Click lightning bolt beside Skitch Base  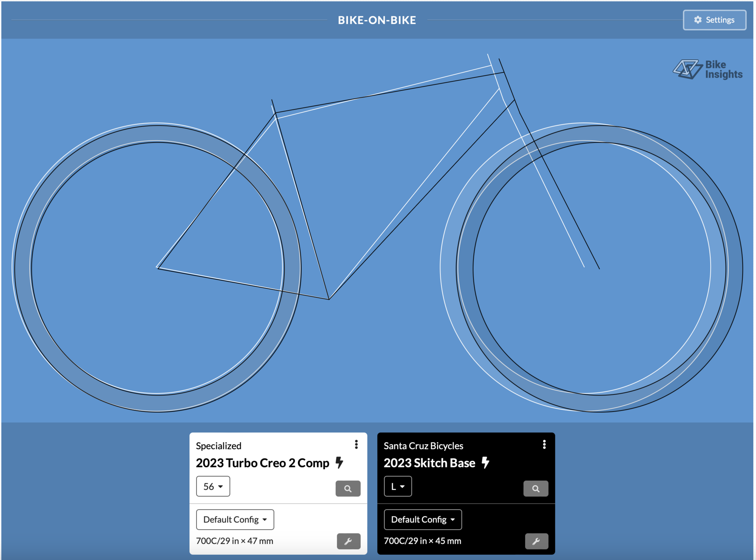[485, 463]
